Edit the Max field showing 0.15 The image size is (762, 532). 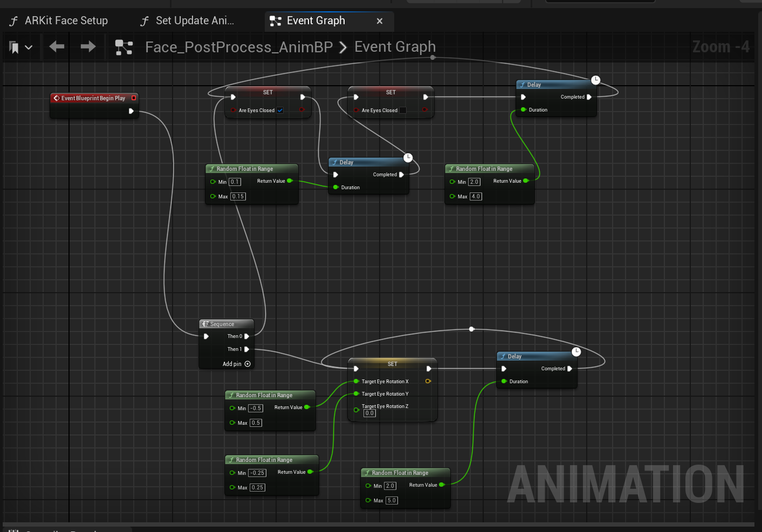click(238, 197)
